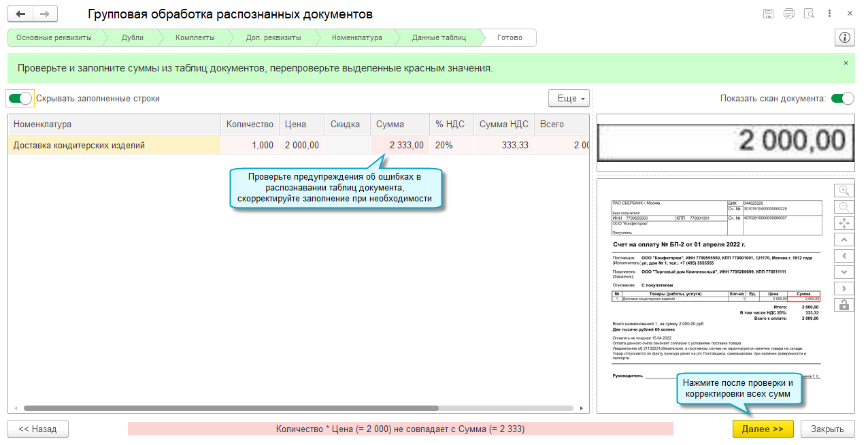Go to 'Основные реквизиты' step
868x445 pixels.
54,37
